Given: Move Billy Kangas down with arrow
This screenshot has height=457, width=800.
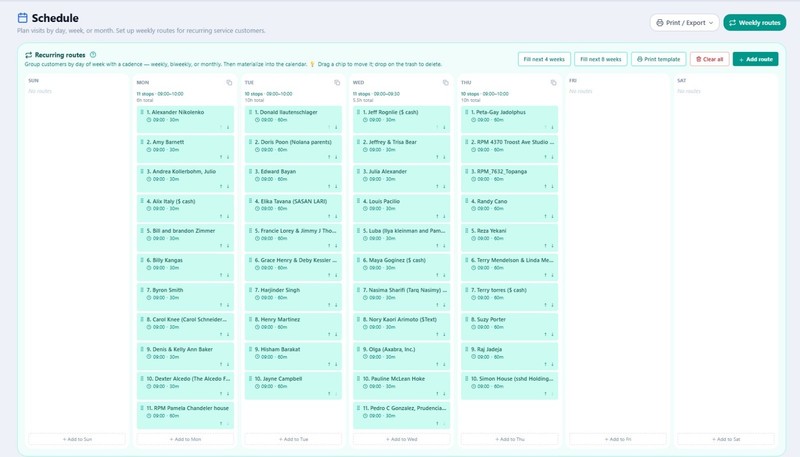Looking at the screenshot, I should tap(228, 275).
